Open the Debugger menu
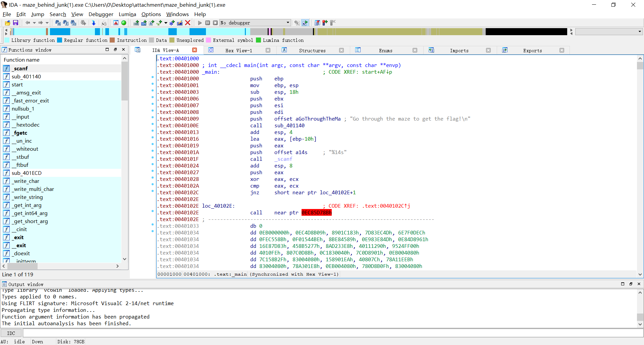 [x=101, y=14]
